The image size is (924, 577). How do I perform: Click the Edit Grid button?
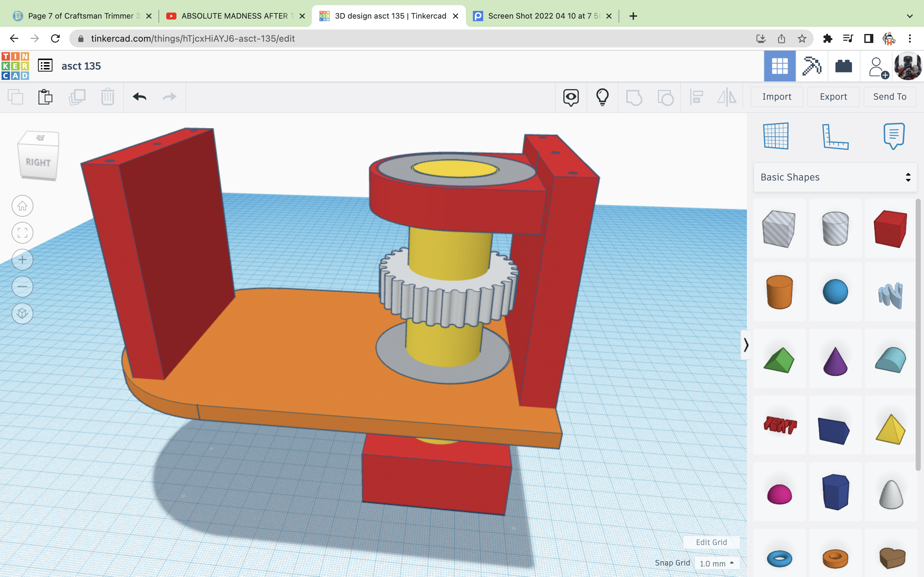coord(711,542)
